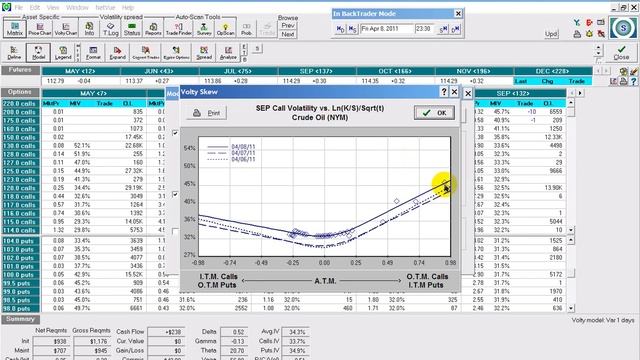640x360 pixels.
Task: Click the BackTrader date field Fri Apr 8, 2011
Action: point(387,29)
